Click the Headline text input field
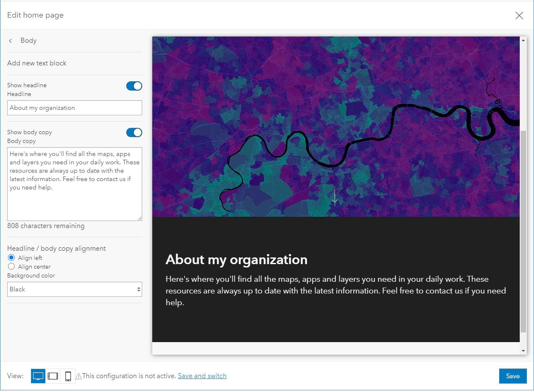Viewport: 534px width, 392px height. pos(75,108)
